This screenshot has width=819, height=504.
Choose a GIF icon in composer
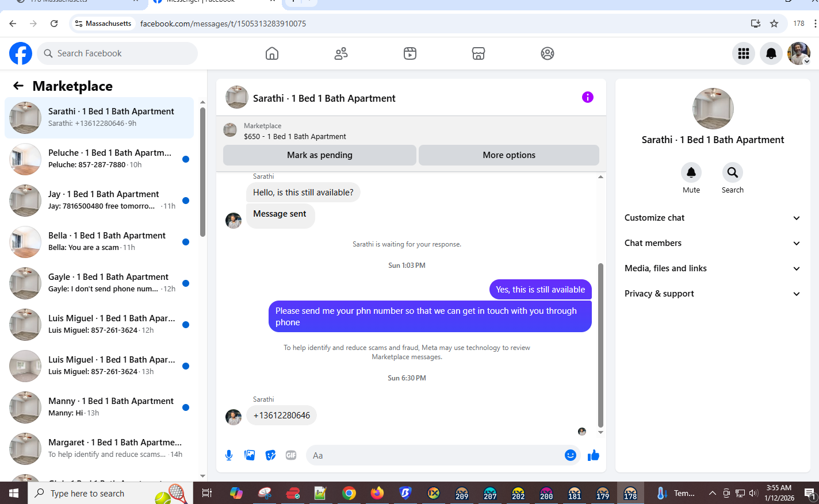(291, 455)
